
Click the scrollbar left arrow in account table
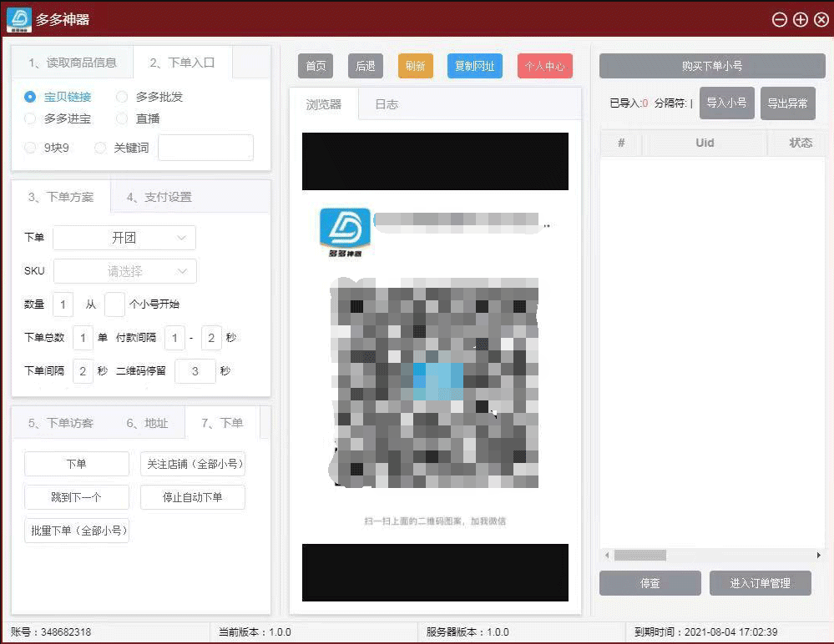(x=607, y=556)
